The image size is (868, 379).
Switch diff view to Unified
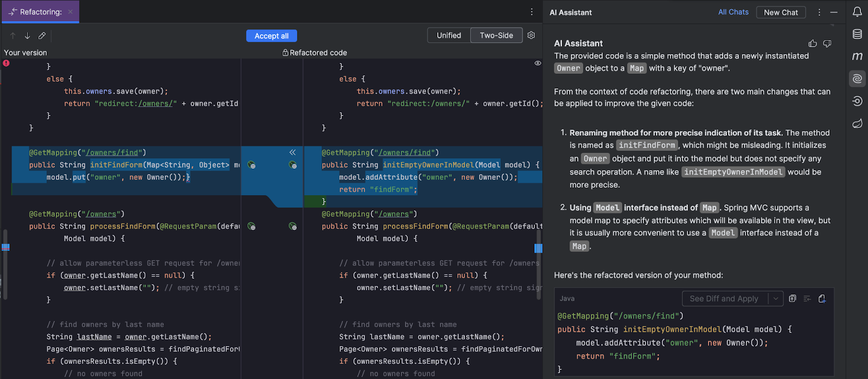coord(449,35)
